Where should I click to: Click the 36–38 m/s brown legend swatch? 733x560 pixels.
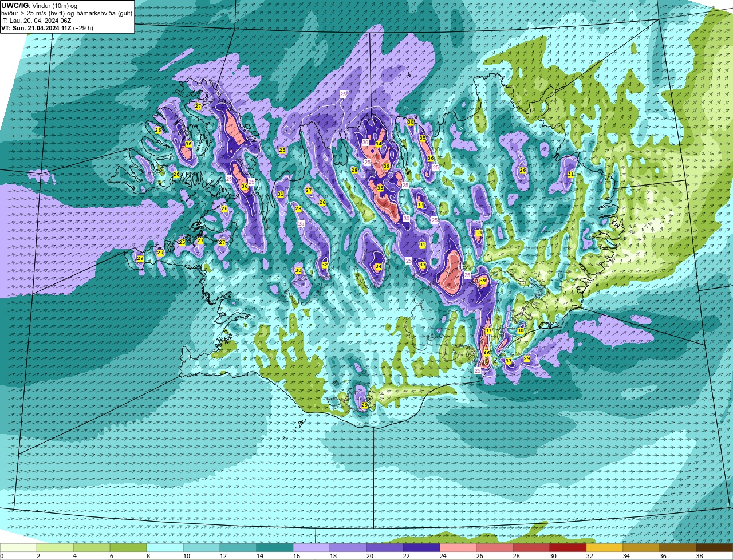pyautogui.click(x=678, y=547)
